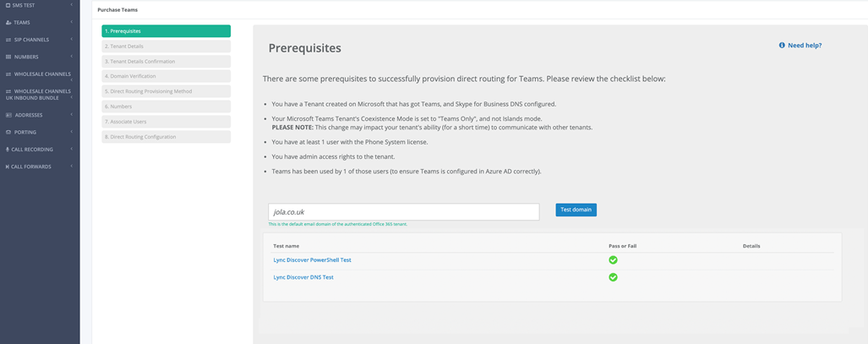Click the Need help? link
The height and width of the screenshot is (344, 868).
pyautogui.click(x=805, y=46)
